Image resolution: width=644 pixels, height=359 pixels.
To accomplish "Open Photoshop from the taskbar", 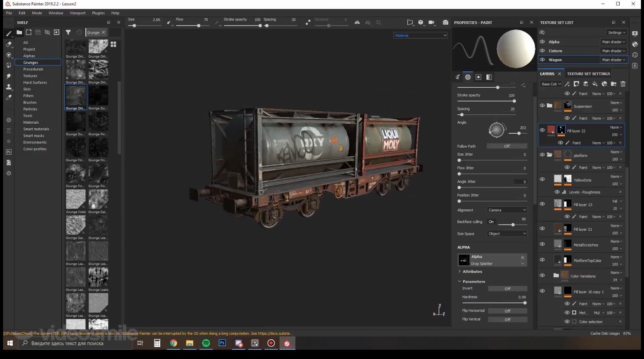I will pos(222,343).
